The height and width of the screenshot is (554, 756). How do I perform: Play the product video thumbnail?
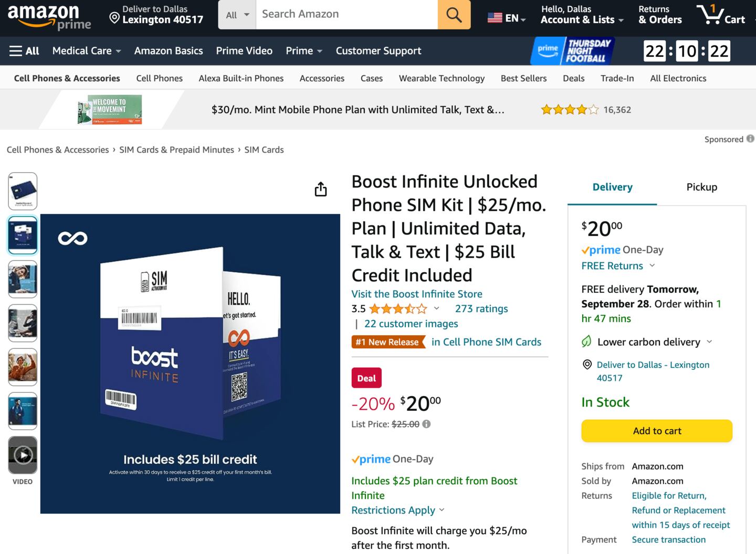pyautogui.click(x=23, y=455)
